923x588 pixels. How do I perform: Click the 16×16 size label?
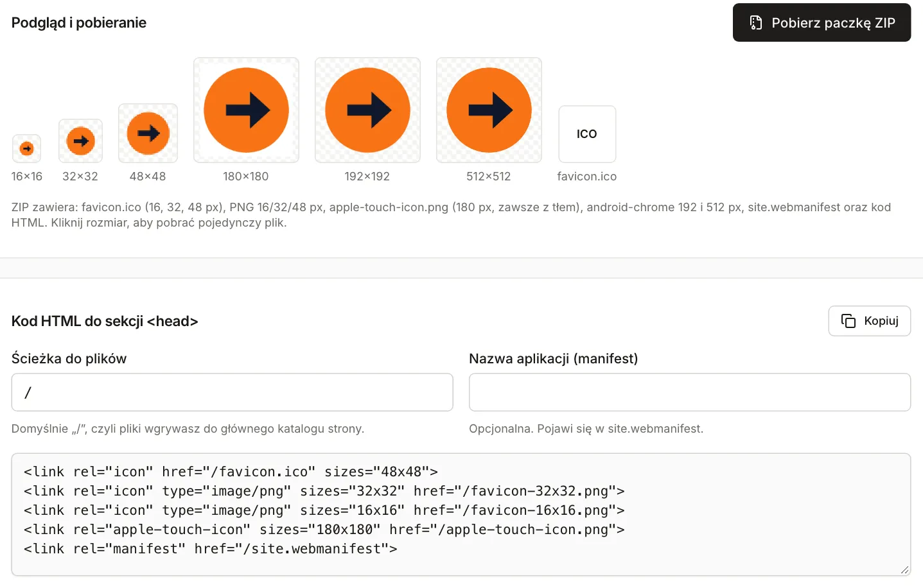tap(27, 177)
